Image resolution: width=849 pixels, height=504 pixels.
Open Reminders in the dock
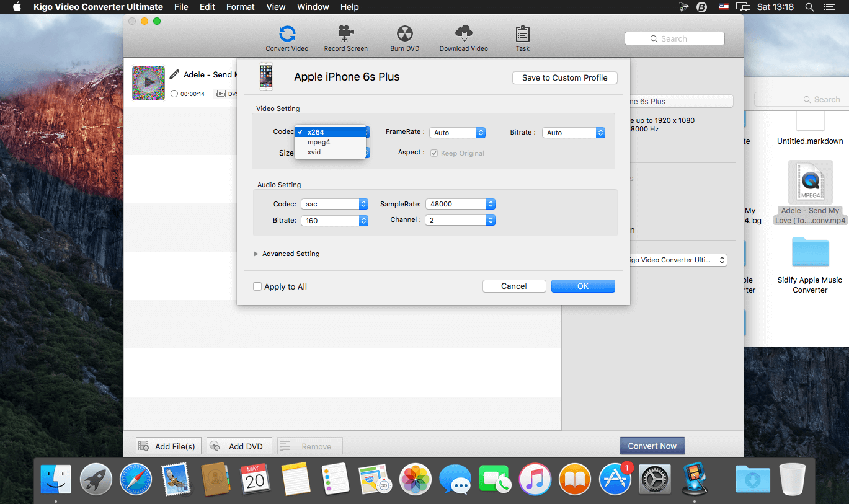pyautogui.click(x=336, y=479)
